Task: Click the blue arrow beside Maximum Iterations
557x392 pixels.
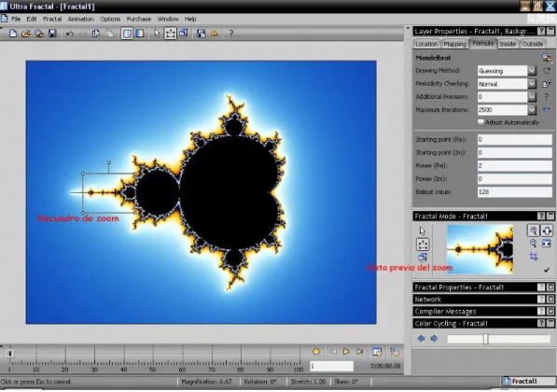Action: [547, 110]
